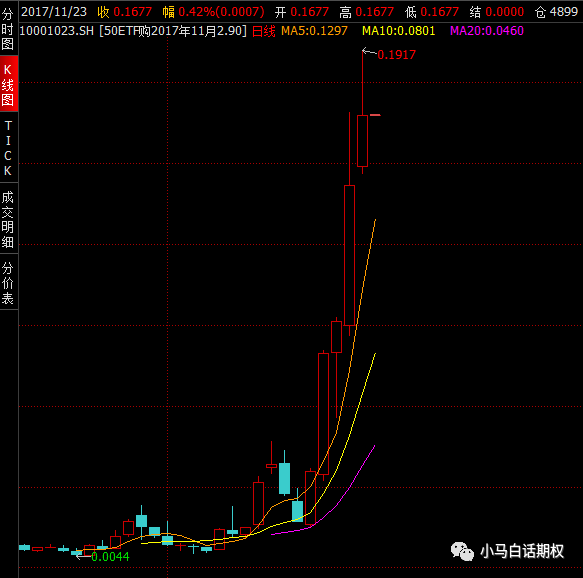The image size is (583, 578).
Task: Open the TICK tab
Action: click(x=8, y=148)
